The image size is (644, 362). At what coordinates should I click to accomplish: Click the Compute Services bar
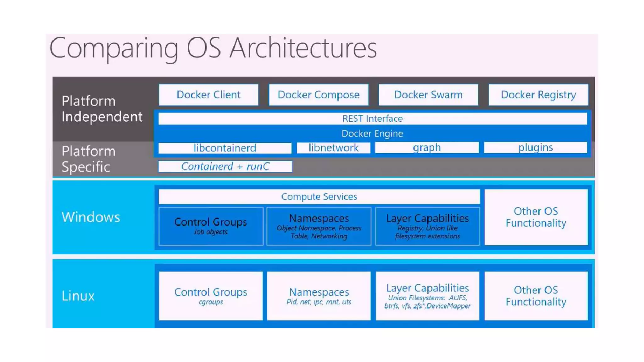coord(319,197)
